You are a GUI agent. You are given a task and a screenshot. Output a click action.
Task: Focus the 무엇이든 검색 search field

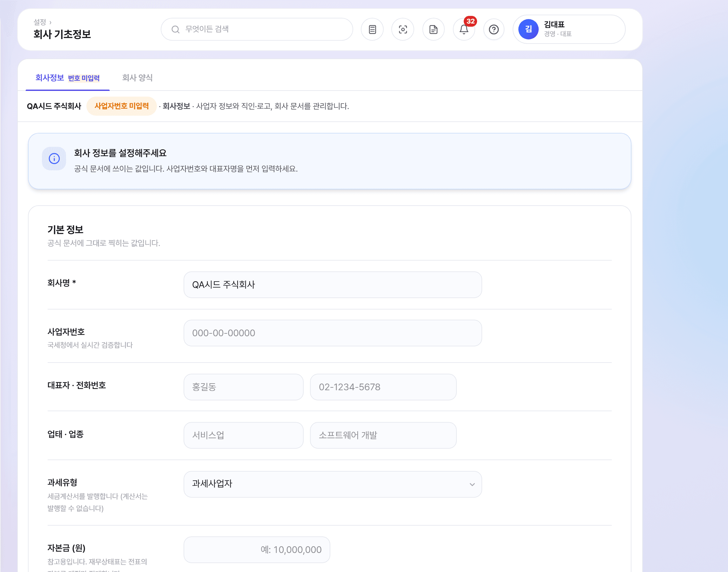point(257,30)
